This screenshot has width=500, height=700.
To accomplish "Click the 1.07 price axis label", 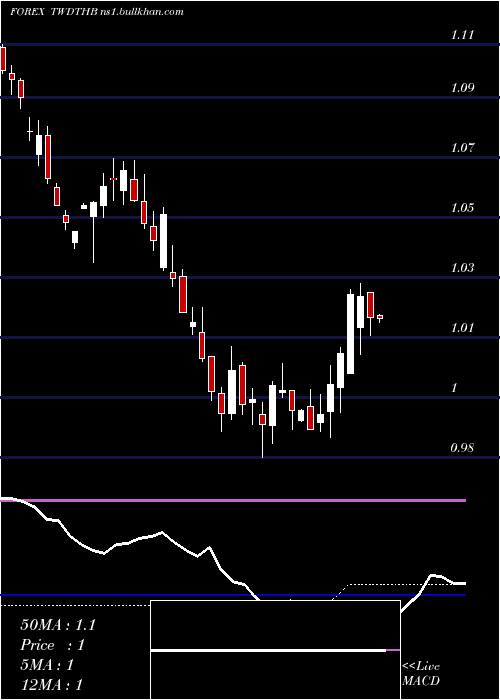I will pos(462,148).
